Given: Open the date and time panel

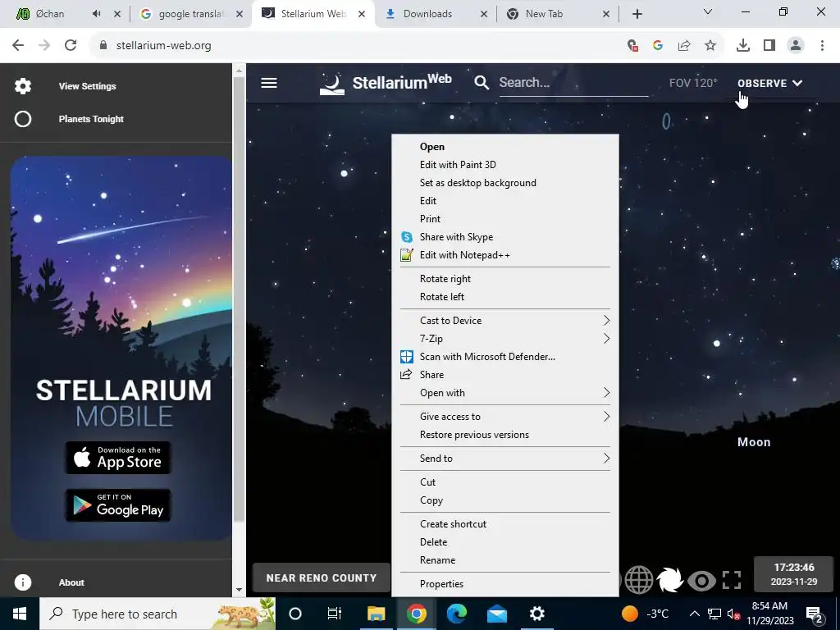Looking at the screenshot, I should click(794, 574).
